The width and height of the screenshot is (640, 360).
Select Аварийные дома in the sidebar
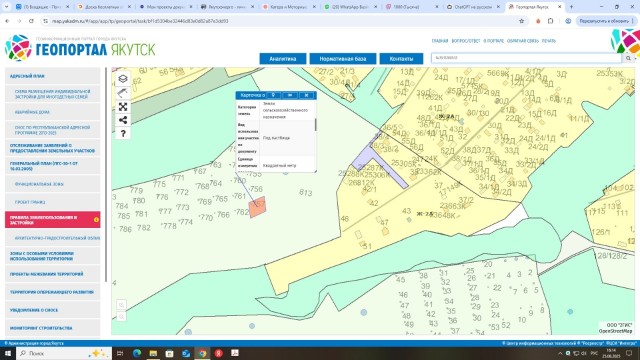coord(52,112)
